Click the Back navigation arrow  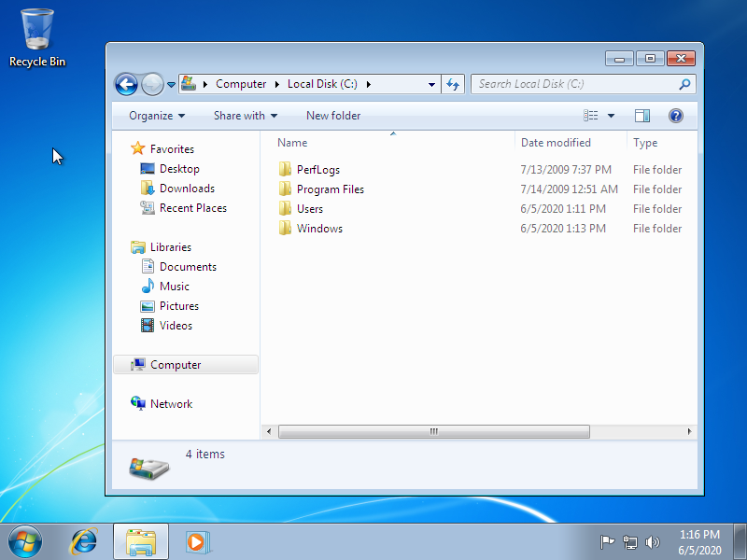point(126,85)
